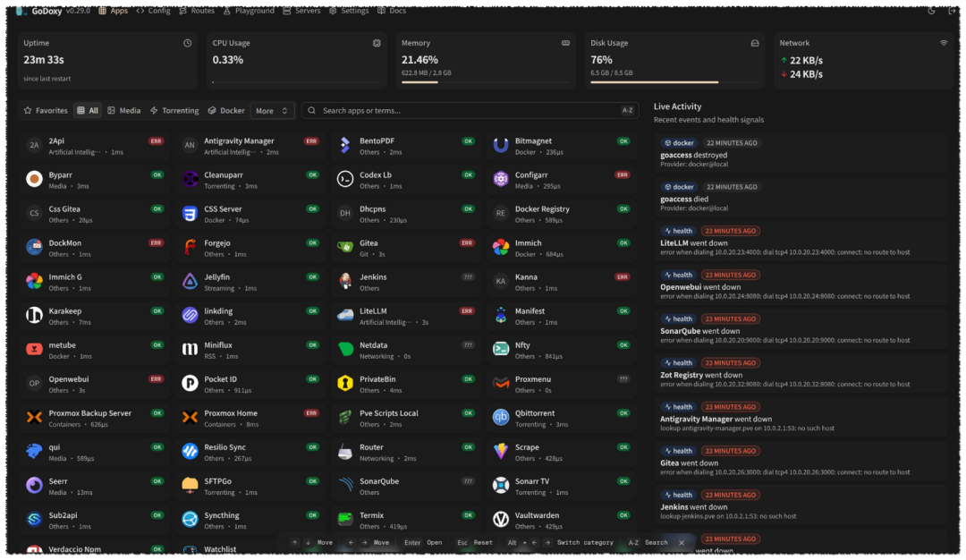Open the Routes menu item
Image resolution: width=966 pixels, height=560 pixels.
pyautogui.click(x=197, y=11)
